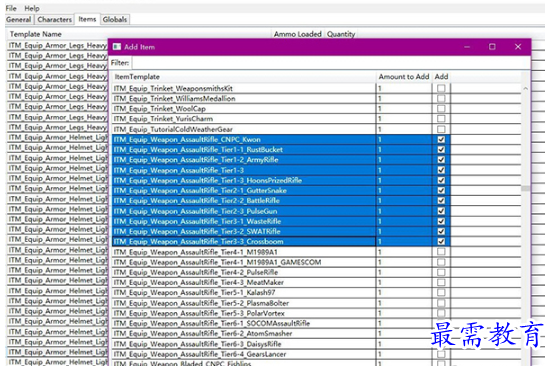The height and width of the screenshot is (366, 552).
Task: Click the item list scrollbar thumb
Action: tap(526, 189)
